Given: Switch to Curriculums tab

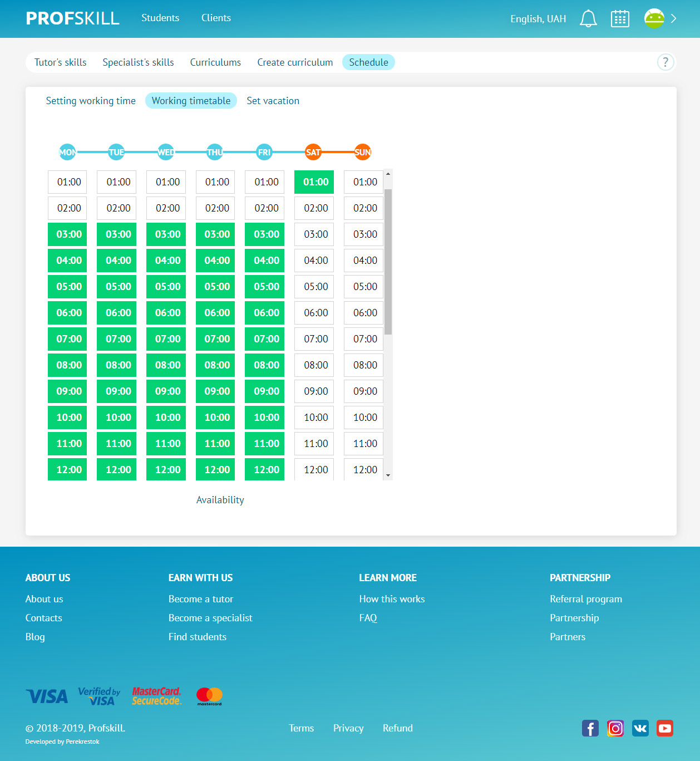Looking at the screenshot, I should (x=215, y=62).
